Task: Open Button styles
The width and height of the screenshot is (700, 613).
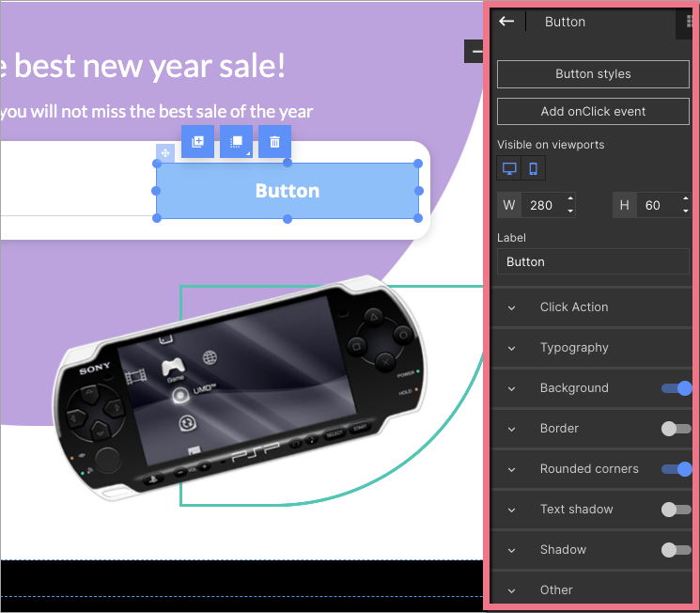Action: tap(593, 74)
